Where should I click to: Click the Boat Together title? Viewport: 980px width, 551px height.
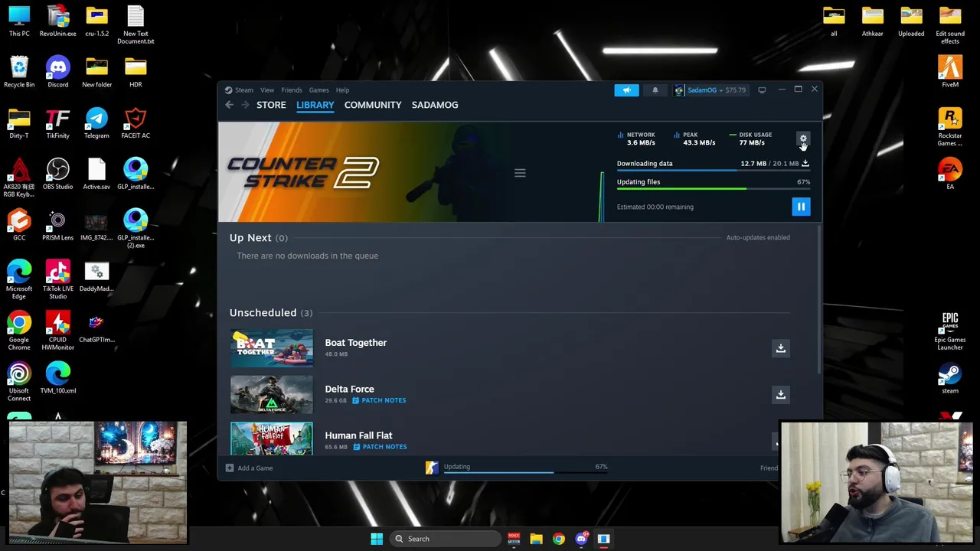point(355,343)
